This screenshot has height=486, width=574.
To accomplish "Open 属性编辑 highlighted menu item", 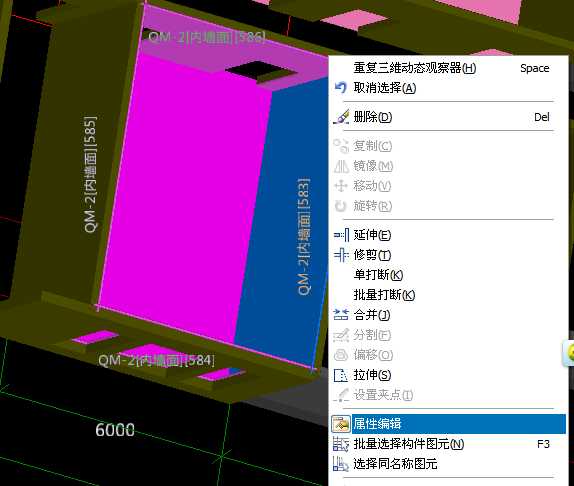I will pyautogui.click(x=448, y=424).
